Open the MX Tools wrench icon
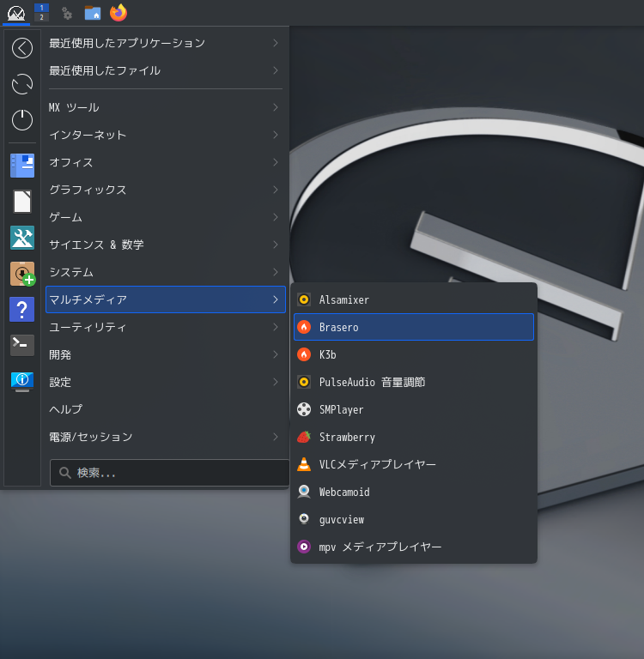644x659 pixels. coord(22,238)
